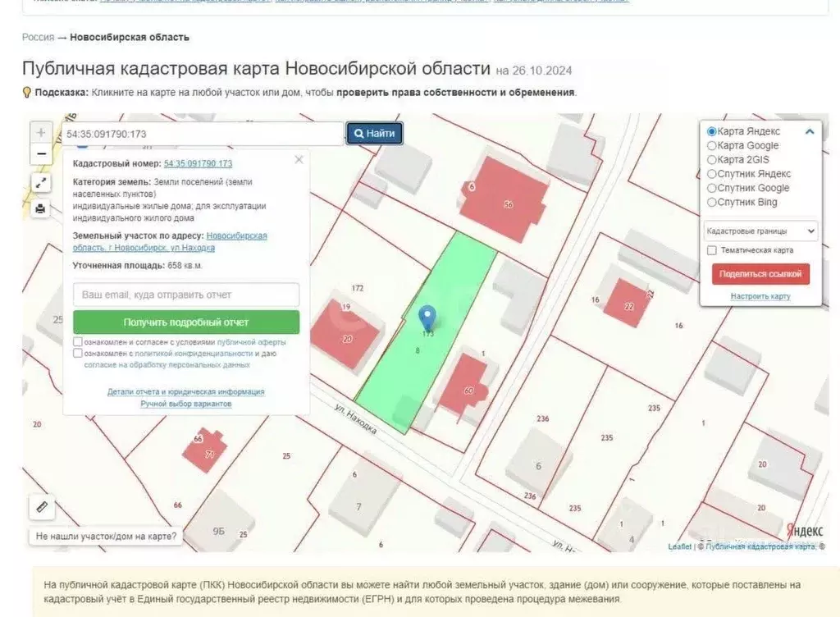
Task: Open link Новосибирская область breadcrumb
Action: pos(128,37)
